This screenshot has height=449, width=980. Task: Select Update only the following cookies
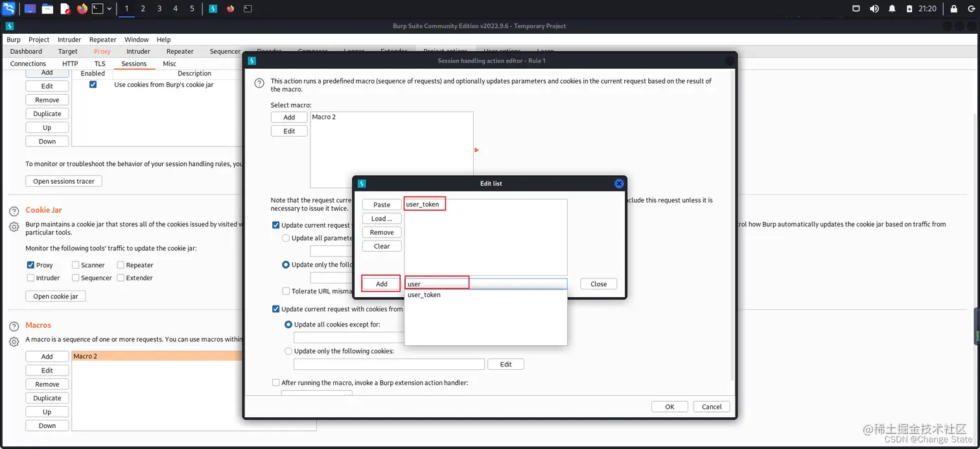[x=288, y=351]
